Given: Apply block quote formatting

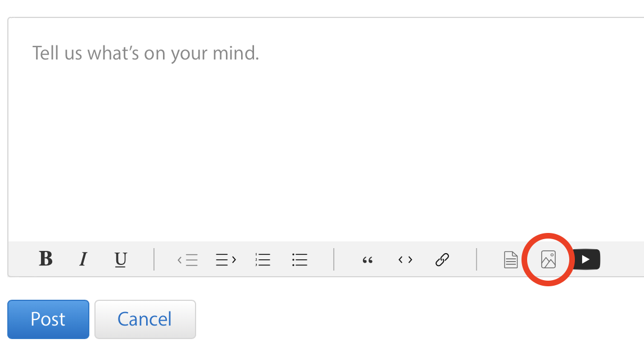Looking at the screenshot, I should [x=368, y=260].
